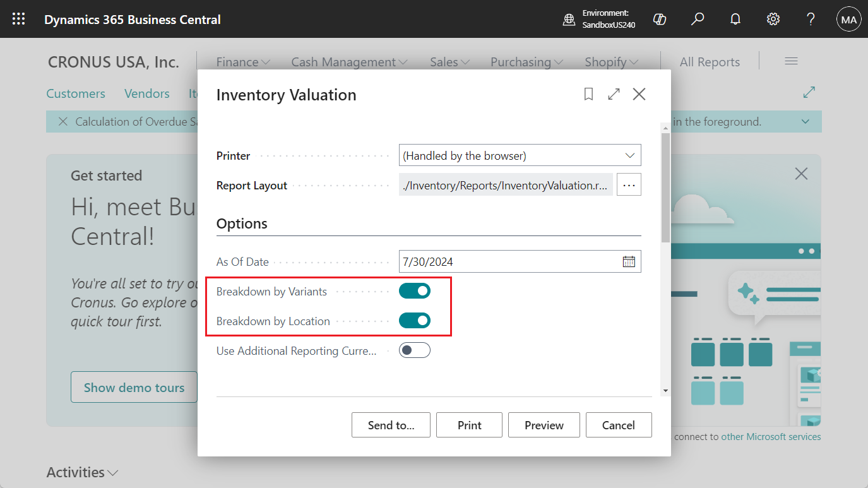
Task: Browse report layouts with the ellipsis button
Action: click(x=629, y=184)
